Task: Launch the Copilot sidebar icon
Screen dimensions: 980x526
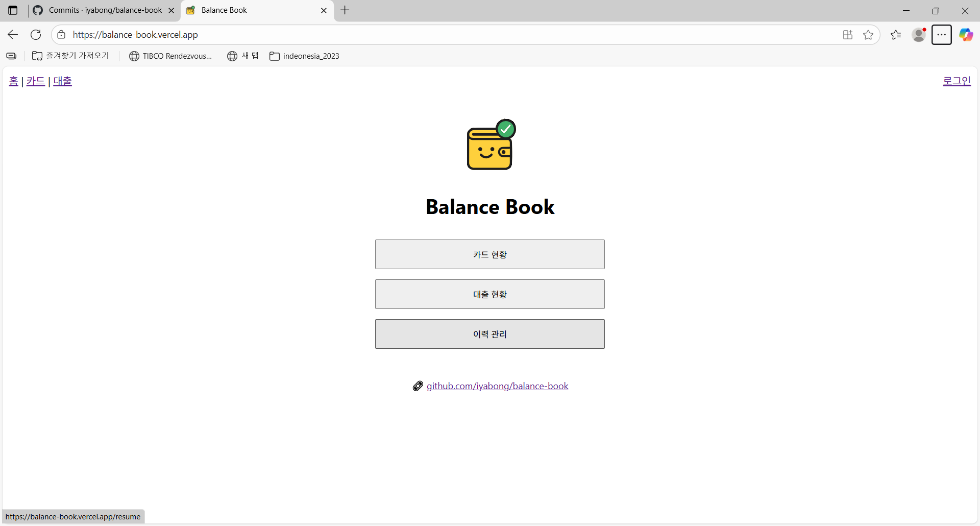Action: [966, 35]
